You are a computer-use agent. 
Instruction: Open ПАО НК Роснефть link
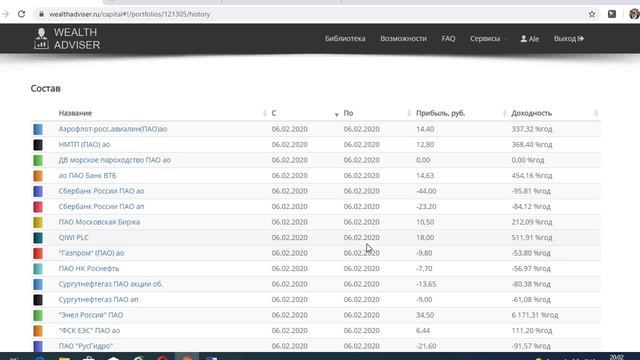pyautogui.click(x=89, y=269)
